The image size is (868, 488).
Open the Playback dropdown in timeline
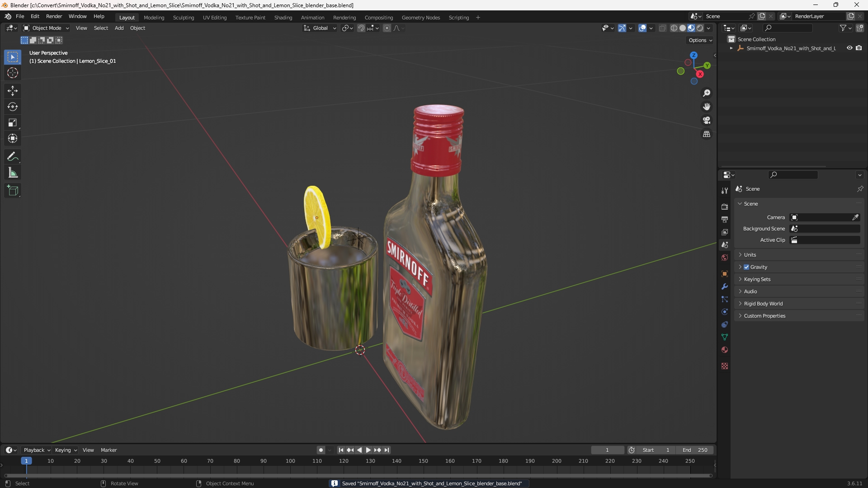37,450
